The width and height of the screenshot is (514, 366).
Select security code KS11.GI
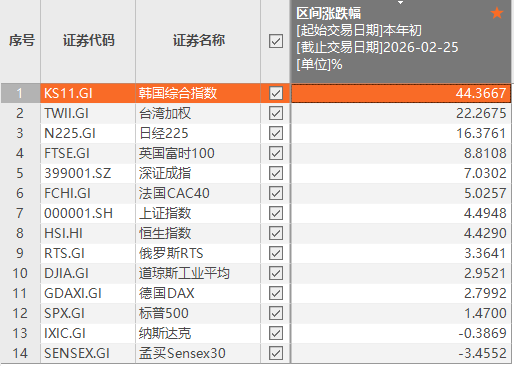[68, 93]
